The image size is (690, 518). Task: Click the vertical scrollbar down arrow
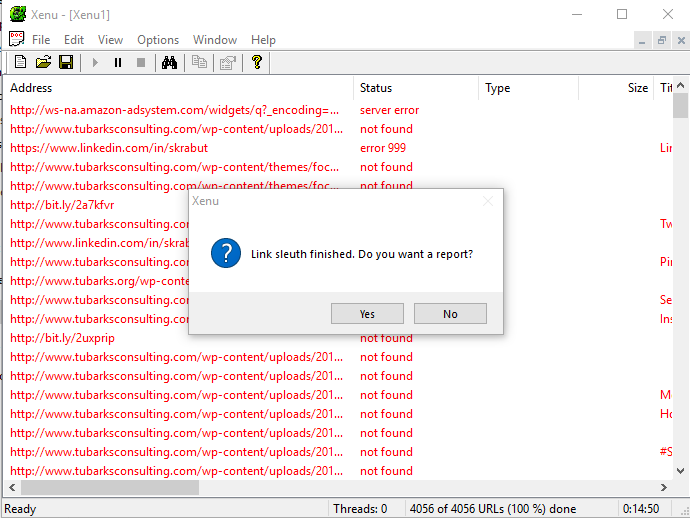pyautogui.click(x=681, y=471)
